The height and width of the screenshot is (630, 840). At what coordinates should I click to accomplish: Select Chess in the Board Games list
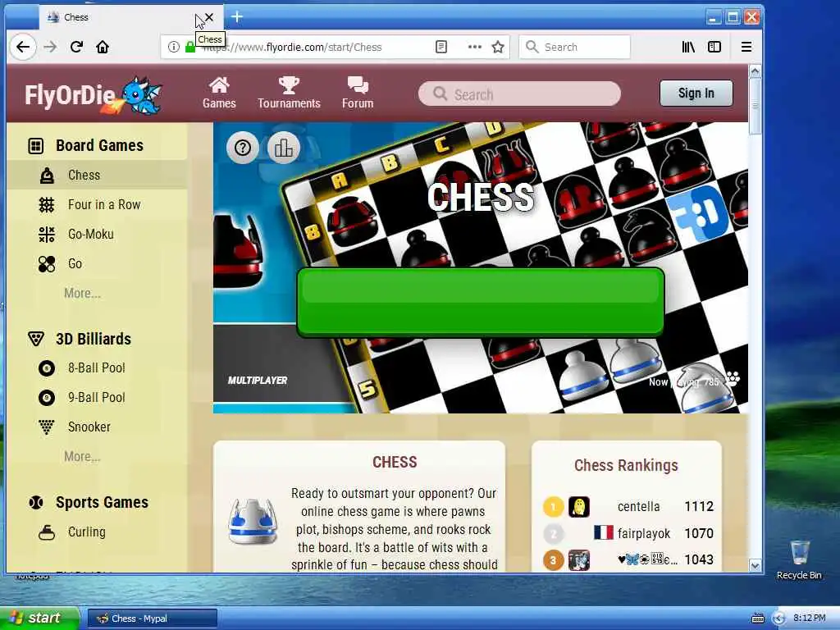point(97,176)
